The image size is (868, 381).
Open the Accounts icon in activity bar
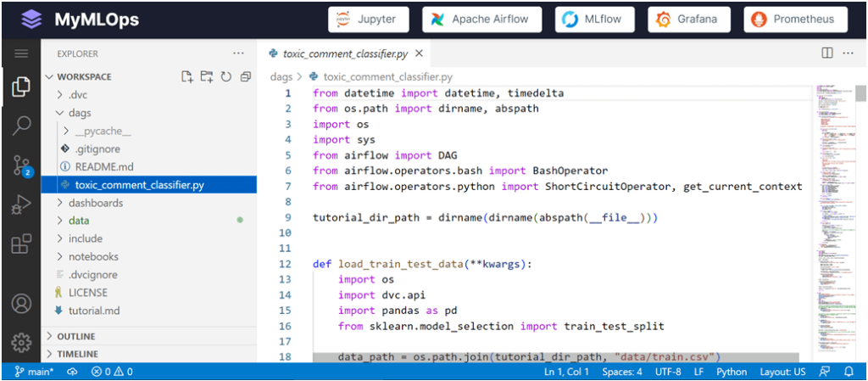21,304
